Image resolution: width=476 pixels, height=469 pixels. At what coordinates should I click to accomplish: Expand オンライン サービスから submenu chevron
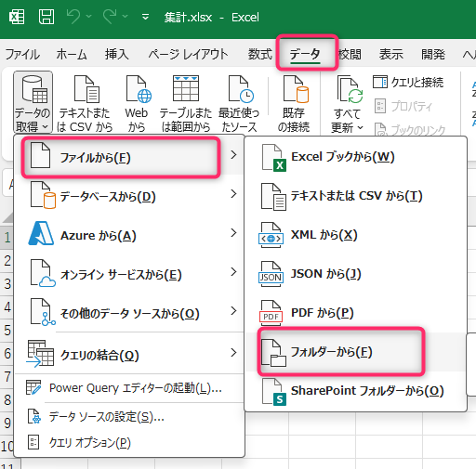click(233, 271)
